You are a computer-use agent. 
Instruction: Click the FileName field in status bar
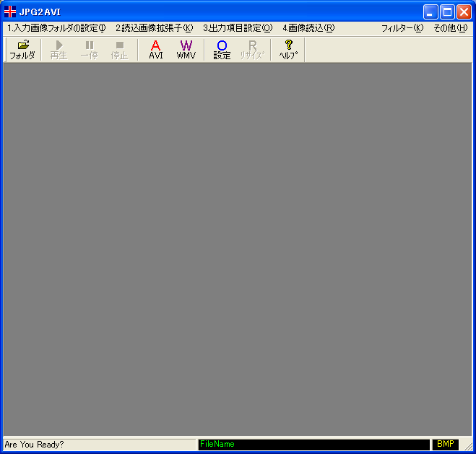(314, 445)
